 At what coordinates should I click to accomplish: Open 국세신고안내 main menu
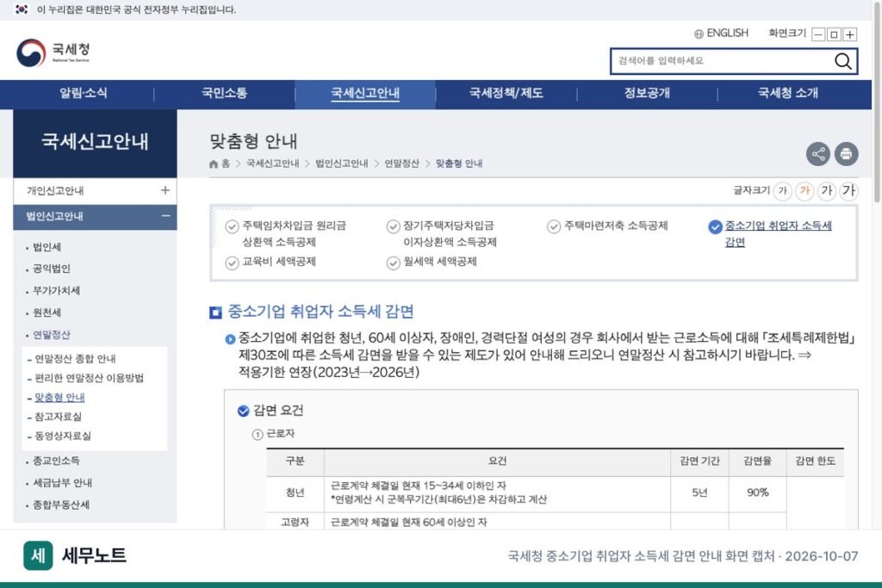pos(365,93)
